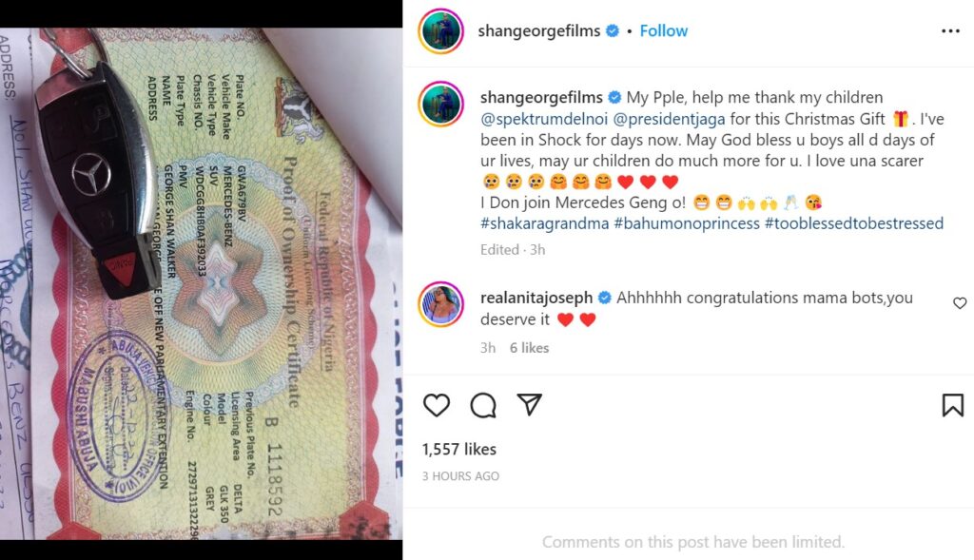Like realanitajoseph's comment with small heart
The height and width of the screenshot is (560, 974).
click(960, 303)
